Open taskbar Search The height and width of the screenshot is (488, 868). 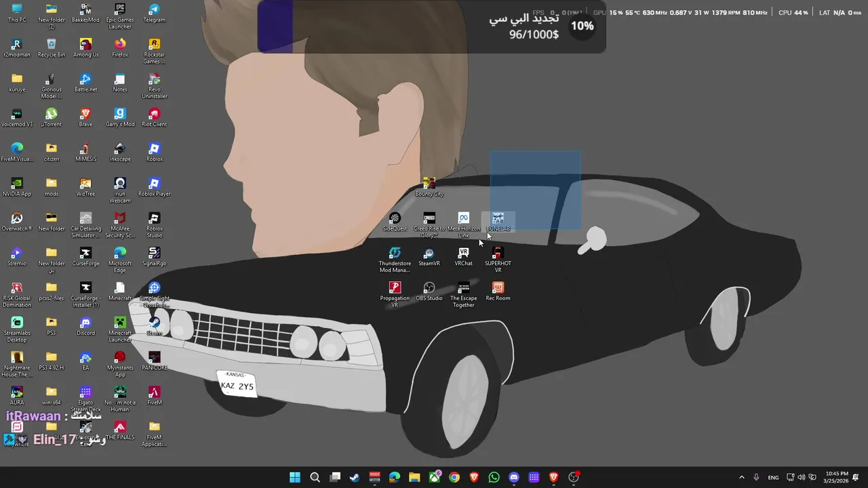(315, 477)
